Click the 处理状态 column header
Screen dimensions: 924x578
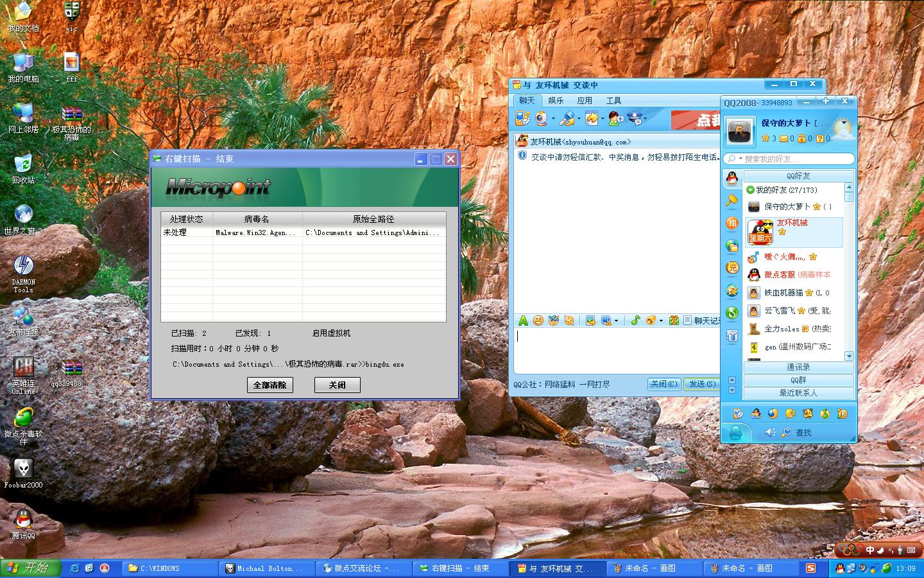(187, 219)
